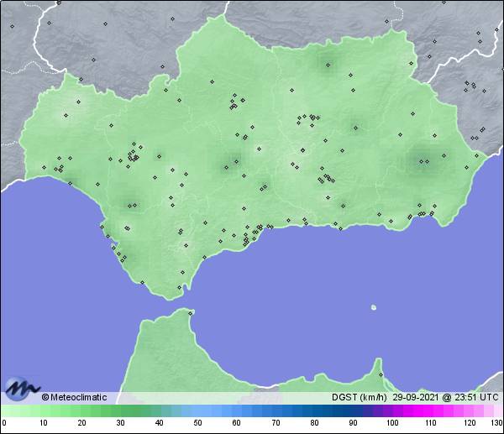Click the Alborán island station marker in the sea

374,307
